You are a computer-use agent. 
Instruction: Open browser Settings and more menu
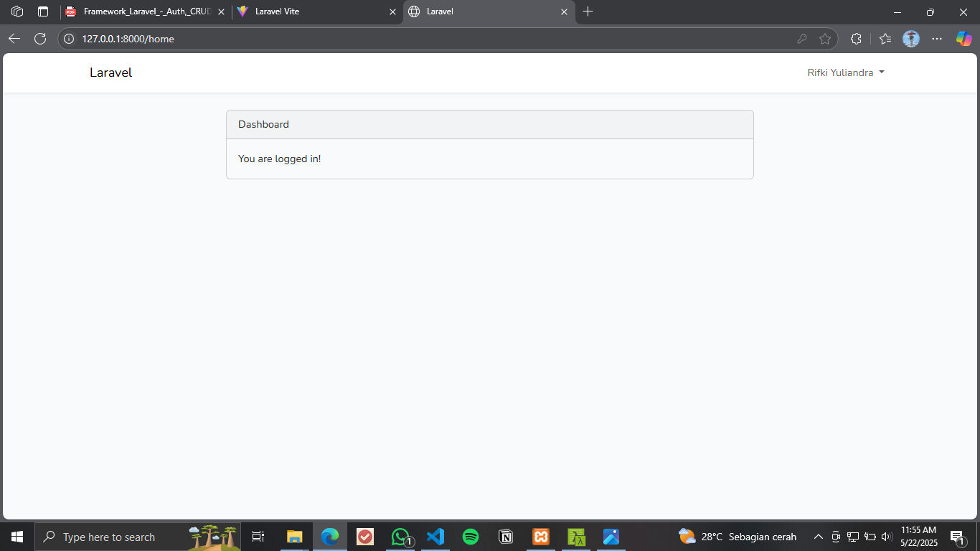pyautogui.click(x=937, y=39)
